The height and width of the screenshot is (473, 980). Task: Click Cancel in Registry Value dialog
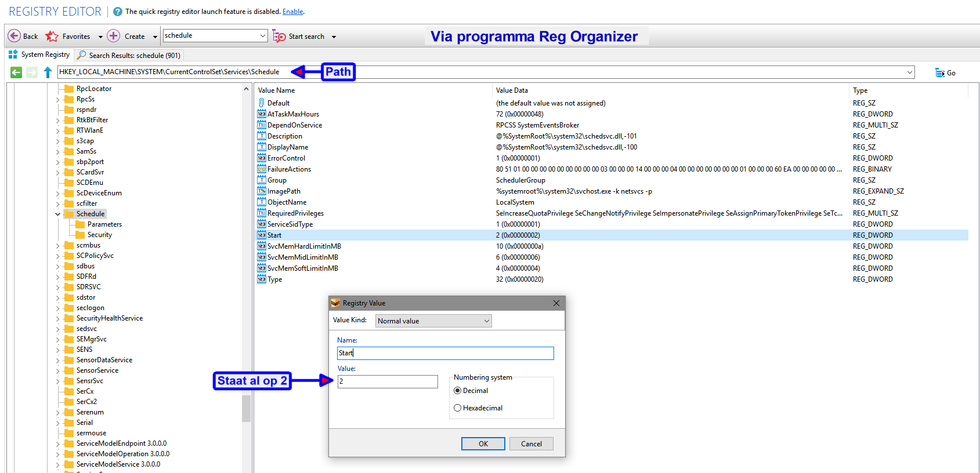(531, 443)
